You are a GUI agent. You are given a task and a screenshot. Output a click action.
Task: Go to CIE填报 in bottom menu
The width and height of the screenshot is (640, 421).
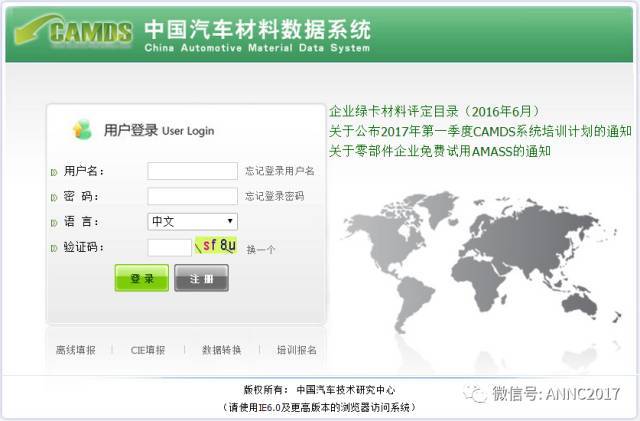coord(148,350)
